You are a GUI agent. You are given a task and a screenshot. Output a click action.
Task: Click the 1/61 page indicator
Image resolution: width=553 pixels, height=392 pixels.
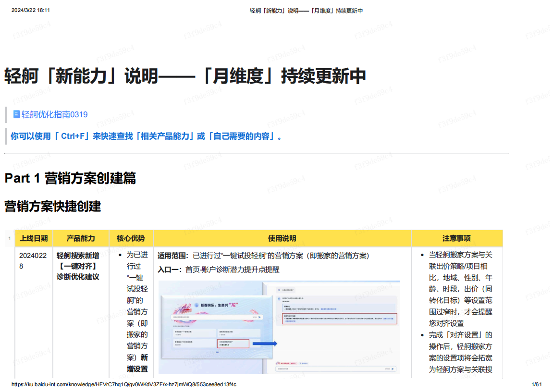point(536,384)
